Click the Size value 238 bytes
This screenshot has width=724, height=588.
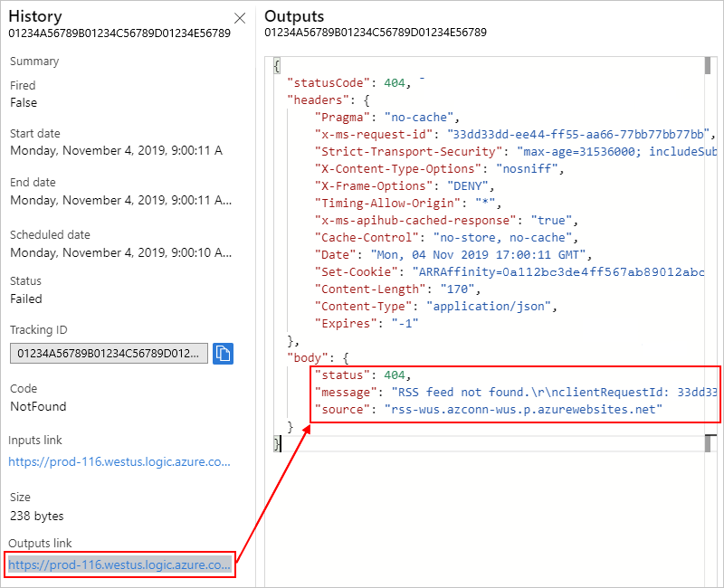pos(37,516)
